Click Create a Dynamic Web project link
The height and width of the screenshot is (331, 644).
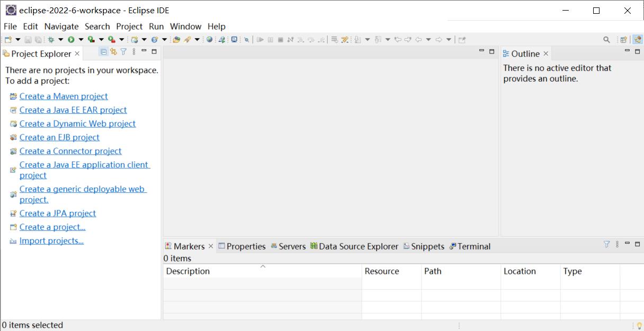[77, 123]
